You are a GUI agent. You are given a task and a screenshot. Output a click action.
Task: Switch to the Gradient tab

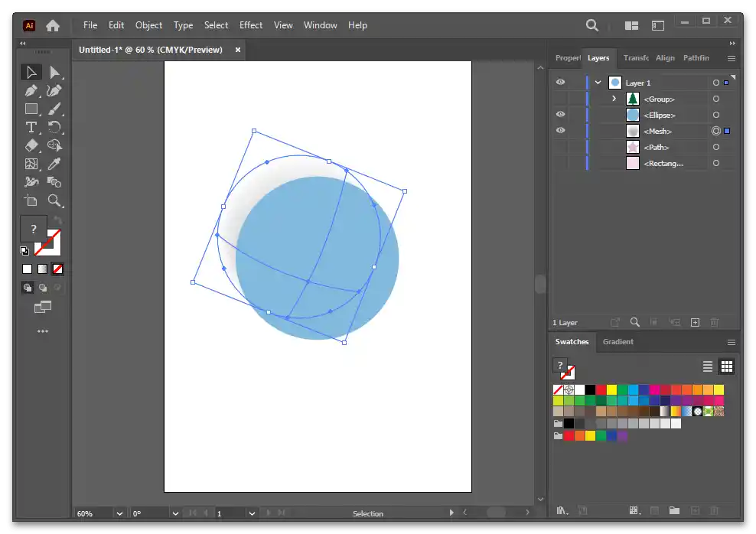point(618,342)
